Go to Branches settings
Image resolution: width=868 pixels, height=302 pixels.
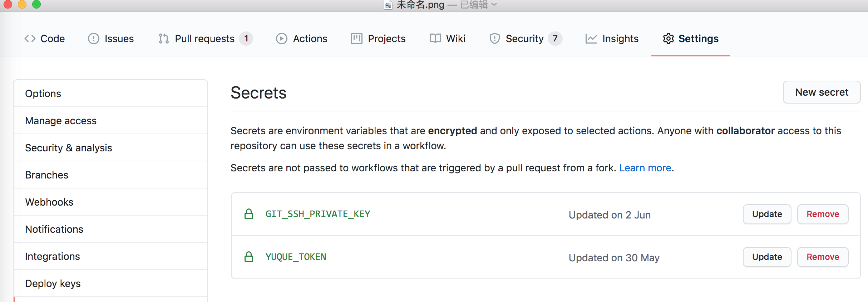[x=110, y=175]
